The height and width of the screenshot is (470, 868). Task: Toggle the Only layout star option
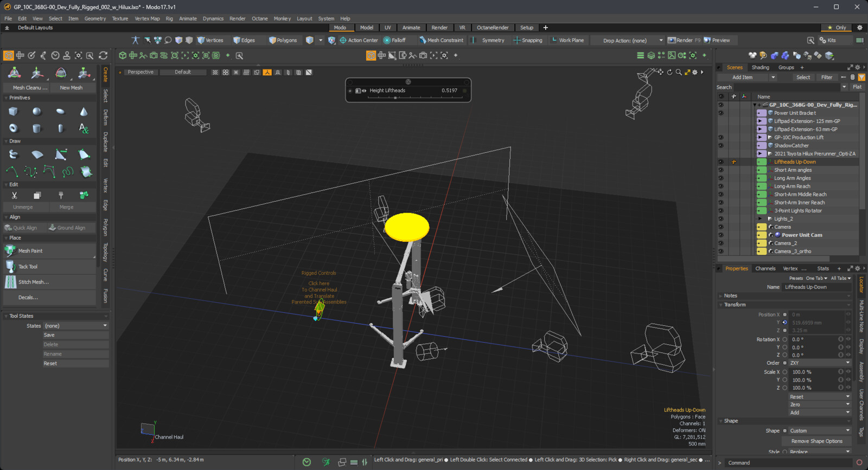pos(837,28)
